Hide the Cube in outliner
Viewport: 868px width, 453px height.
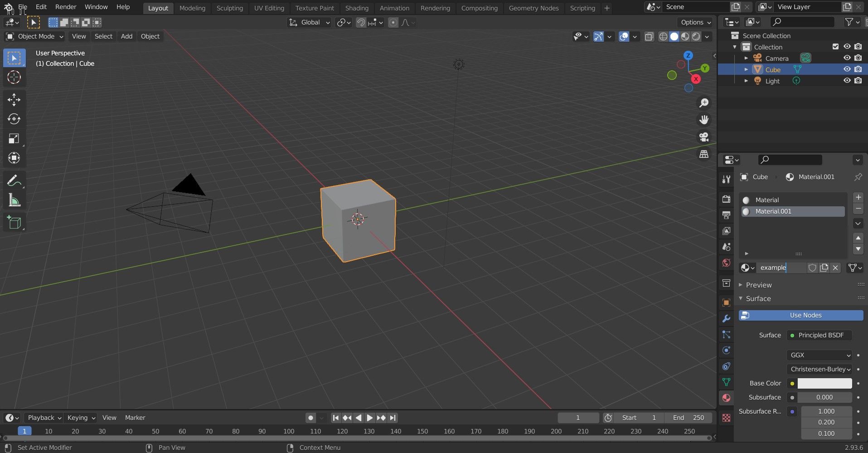coord(847,69)
